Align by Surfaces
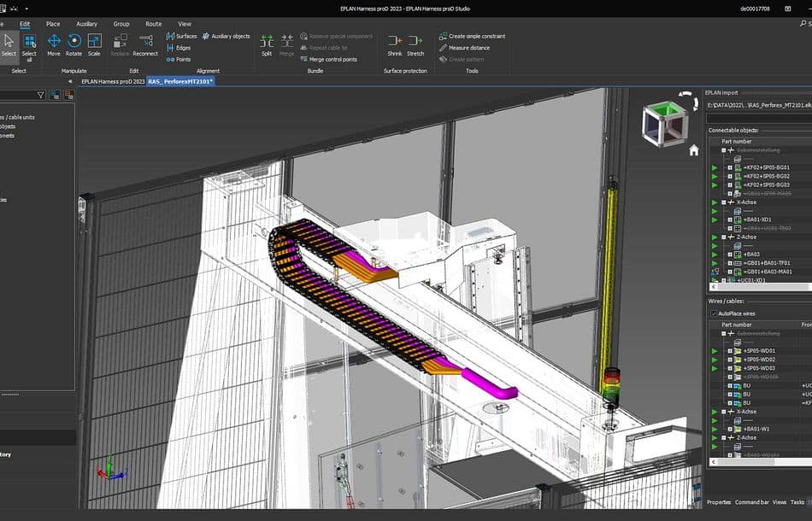Screen dimensions: 812x521 (x=182, y=36)
